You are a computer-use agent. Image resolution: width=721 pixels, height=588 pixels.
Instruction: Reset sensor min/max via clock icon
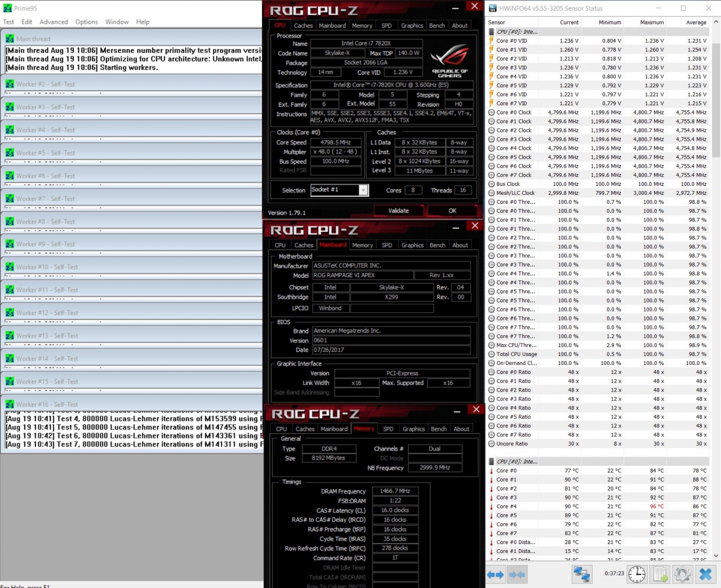tap(637, 574)
